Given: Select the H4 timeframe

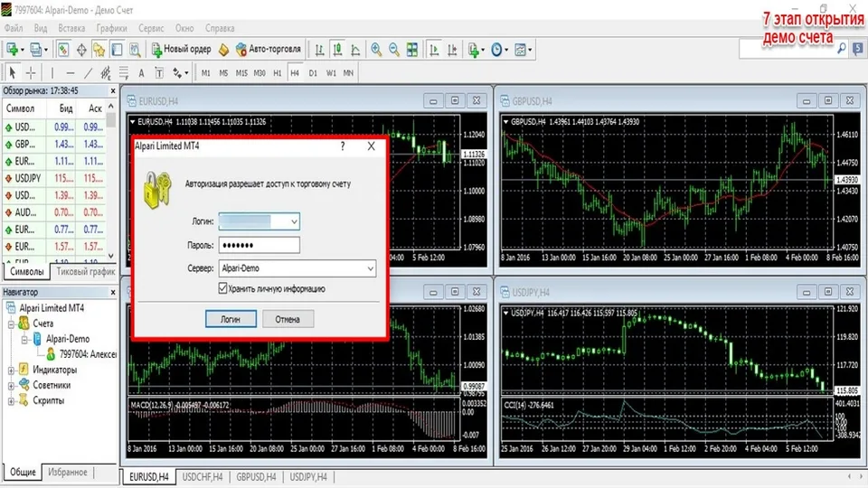Looking at the screenshot, I should (295, 73).
